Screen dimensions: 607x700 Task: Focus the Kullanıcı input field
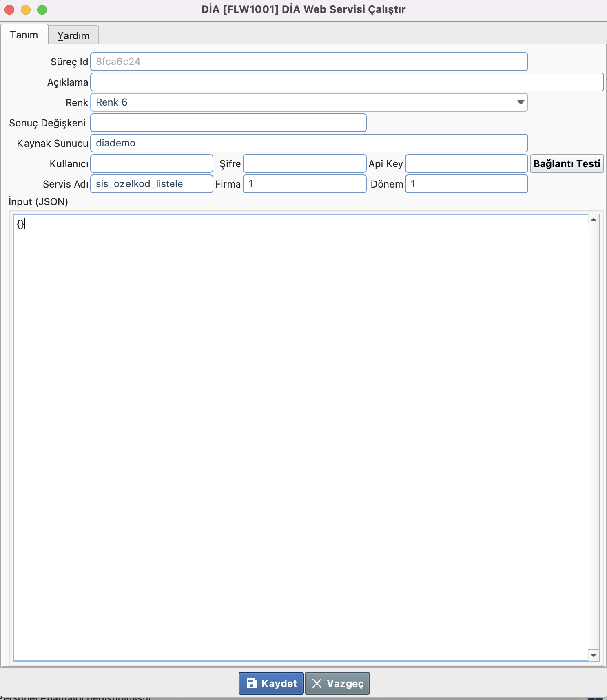pyautogui.click(x=152, y=163)
